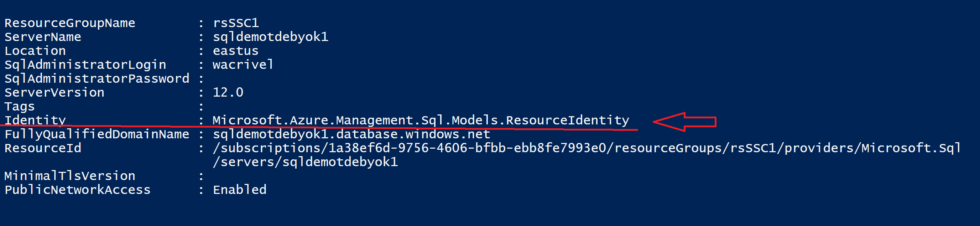Screen dimensions: 980x226
Task: Select the wacrivel login value
Action: tap(243, 65)
